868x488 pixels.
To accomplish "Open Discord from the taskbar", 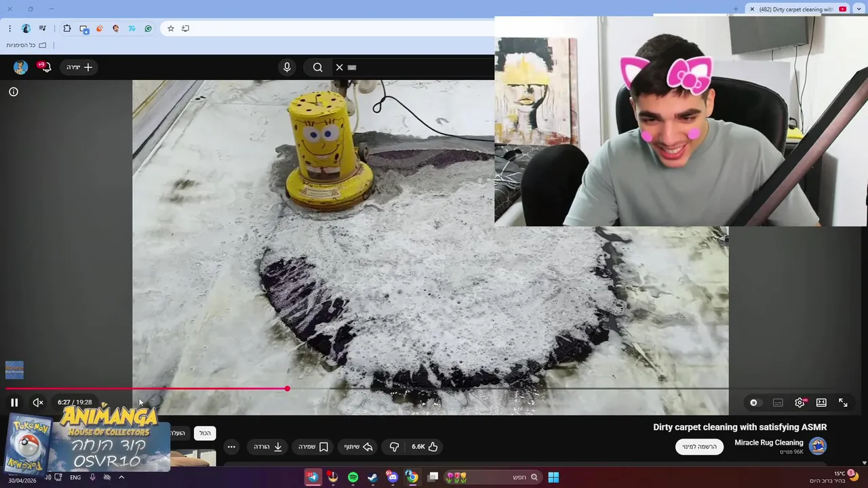I will click(x=392, y=477).
